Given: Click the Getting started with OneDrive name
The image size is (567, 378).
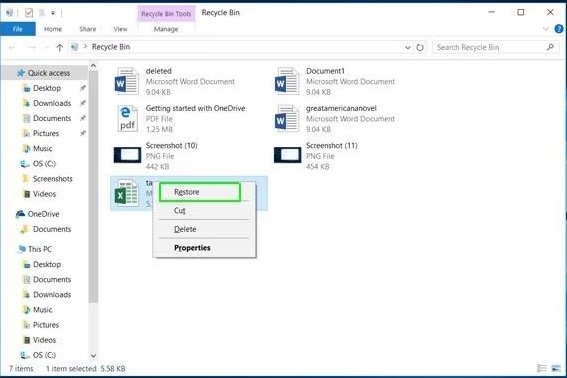Looking at the screenshot, I should (x=195, y=108).
